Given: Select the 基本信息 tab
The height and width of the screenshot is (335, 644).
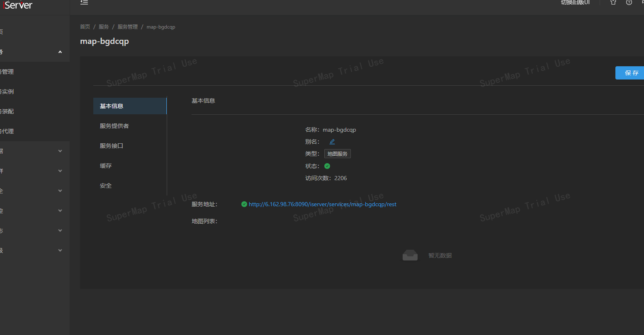Looking at the screenshot, I should click(130, 106).
